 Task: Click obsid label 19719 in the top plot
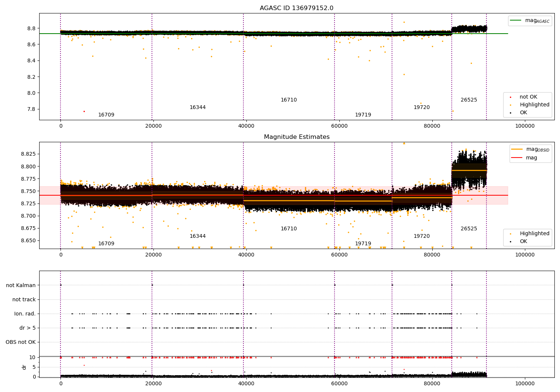363,115
